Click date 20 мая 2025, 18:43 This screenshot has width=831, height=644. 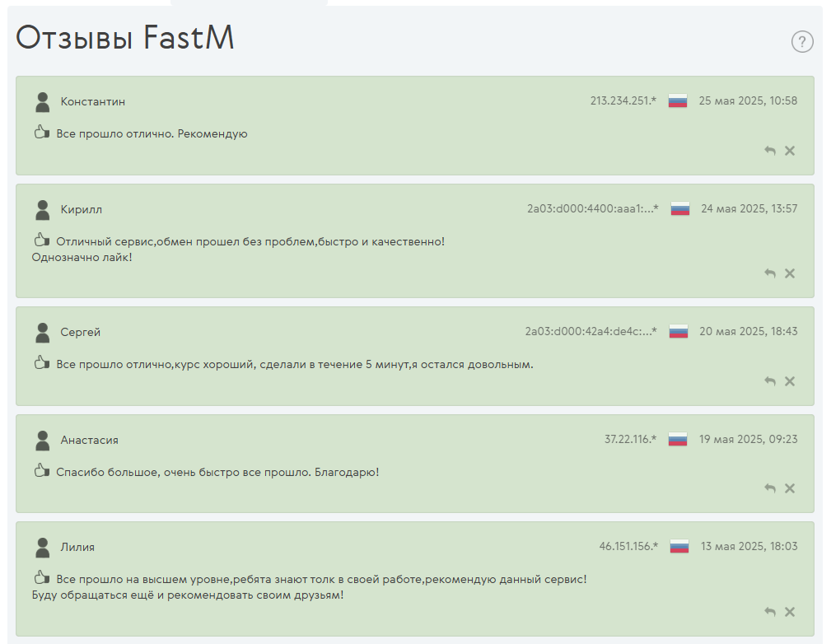[x=749, y=331]
